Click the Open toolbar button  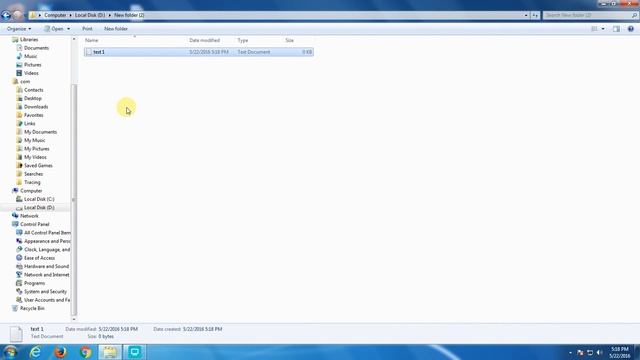pos(53,29)
